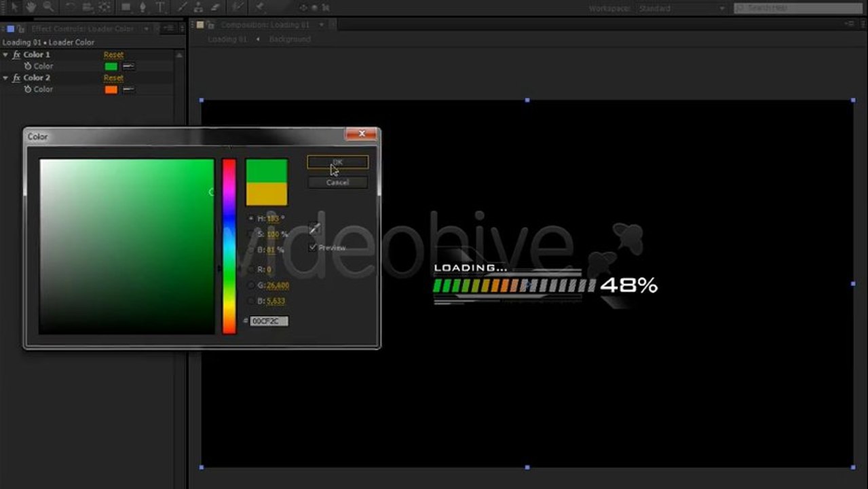
Task: Select the Zoom magnifier tool
Action: 49,7
